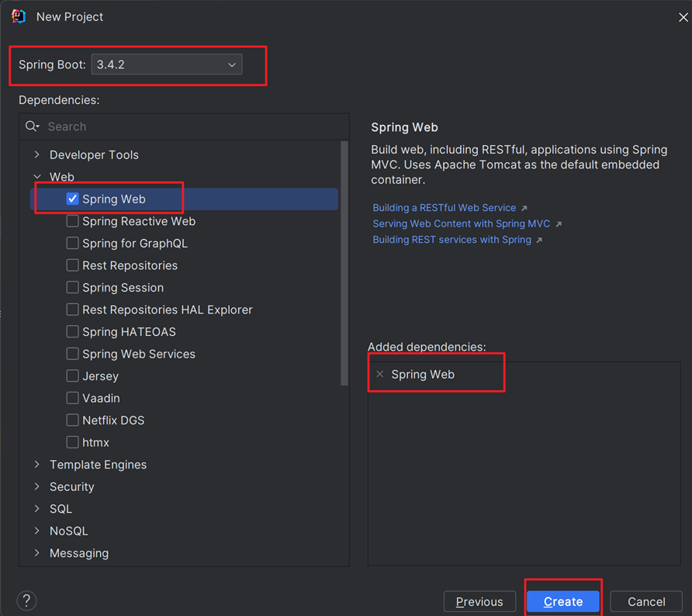Check the htmx checkbox
This screenshot has height=616, width=692.
(x=72, y=441)
